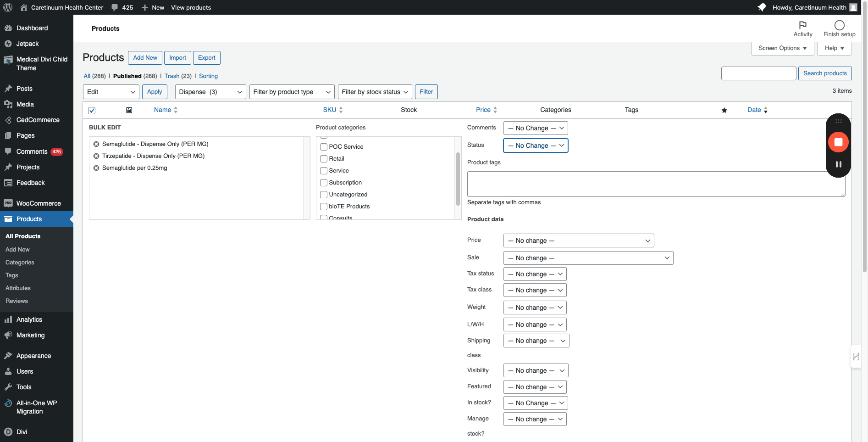Viewport: 868px width, 442px height.
Task: Click the Finish setup circle icon
Action: (x=839, y=25)
